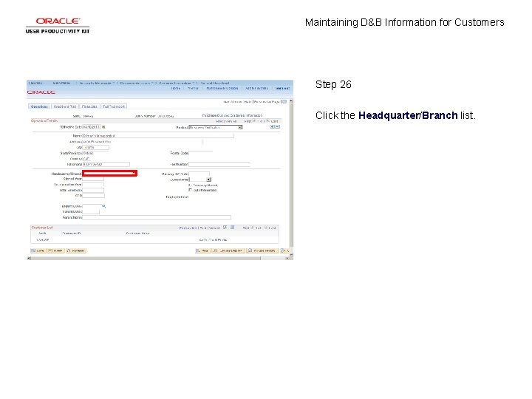Click Accounts Receivable in the breadcrumb
The image size is (532, 399).
[96, 83]
